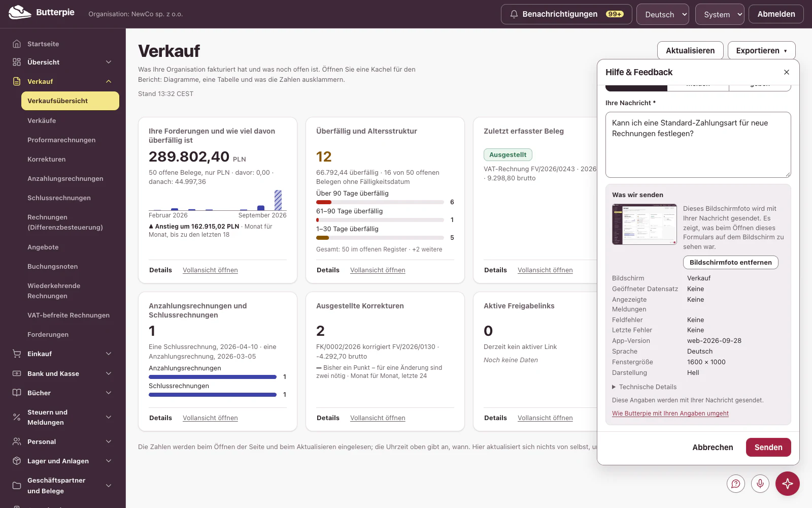Click the Abmelden button
This screenshot has width=812, height=508.
[776, 14]
